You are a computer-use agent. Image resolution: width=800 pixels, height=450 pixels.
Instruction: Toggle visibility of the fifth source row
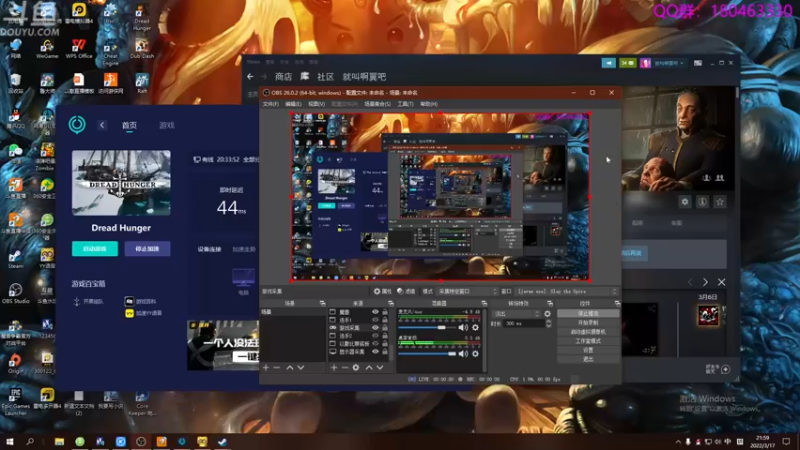click(x=376, y=343)
